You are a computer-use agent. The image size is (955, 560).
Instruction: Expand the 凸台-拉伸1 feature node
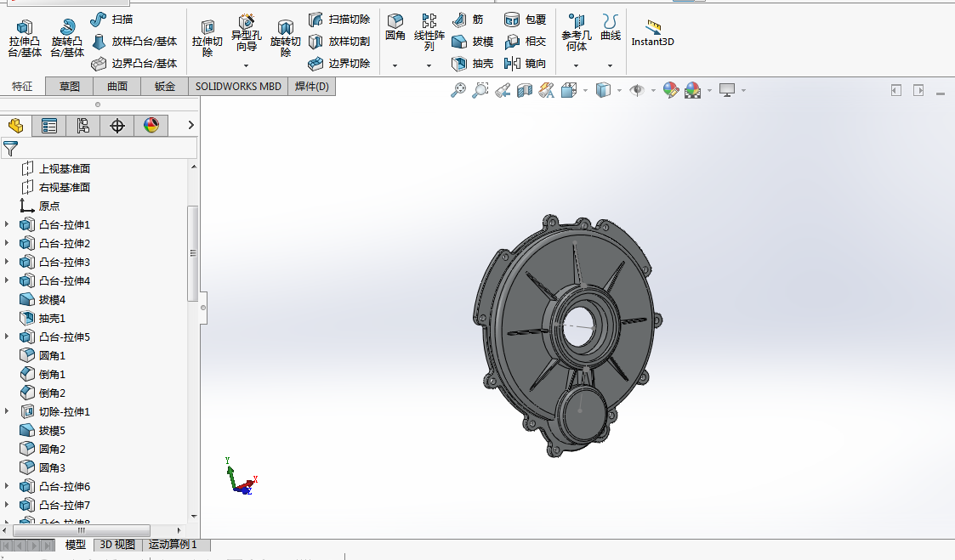(x=7, y=224)
